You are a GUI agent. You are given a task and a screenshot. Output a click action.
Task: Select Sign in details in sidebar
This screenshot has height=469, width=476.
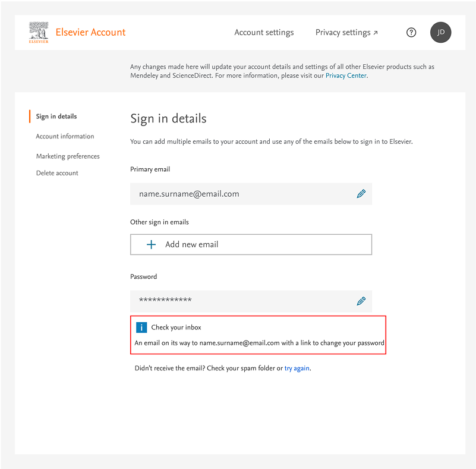[x=56, y=117]
